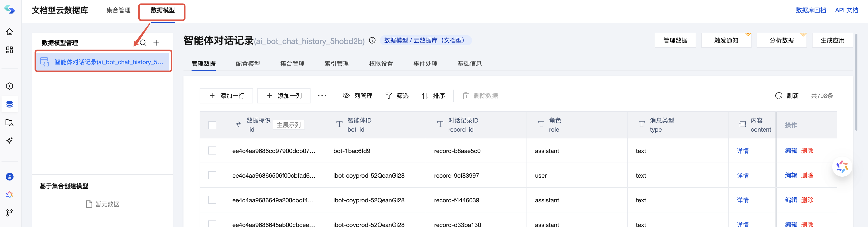The image size is (868, 227).
Task: Select the database section in the left sidebar
Action: [9, 104]
